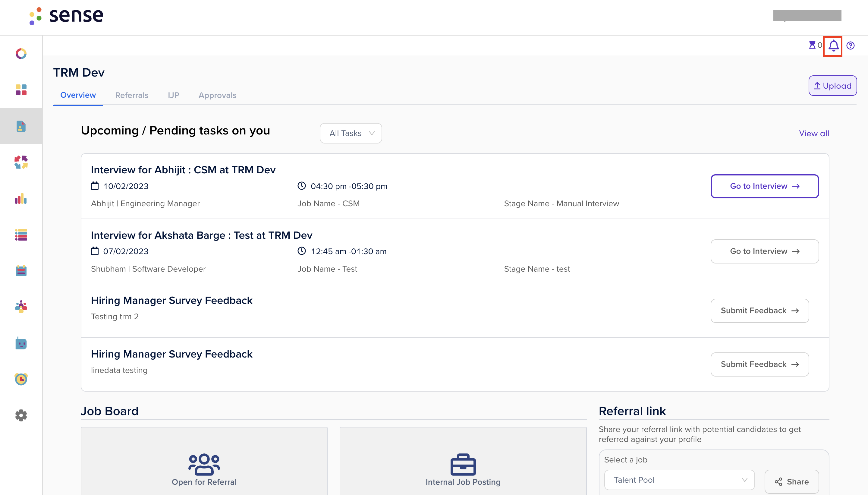This screenshot has height=495, width=868.
Task: Switch to the Overview tab
Action: click(78, 95)
